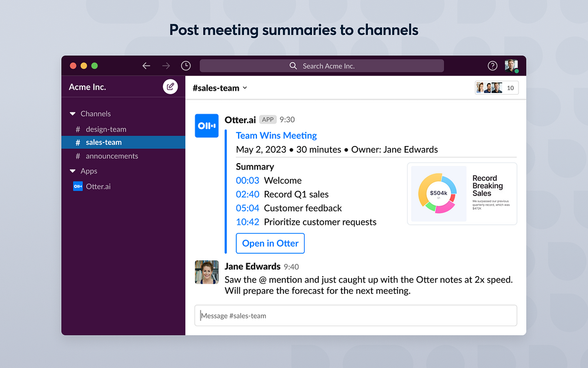Collapse the Apps section
The image size is (588, 368).
pos(72,171)
